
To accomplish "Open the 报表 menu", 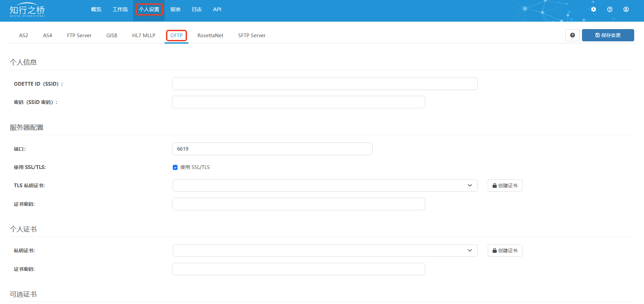I will (175, 9).
